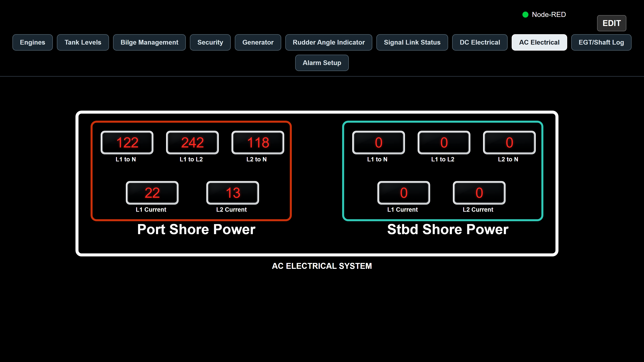Click the Port panel L1 to L2 label
Screen dimensions: 644x362
tap(191, 159)
